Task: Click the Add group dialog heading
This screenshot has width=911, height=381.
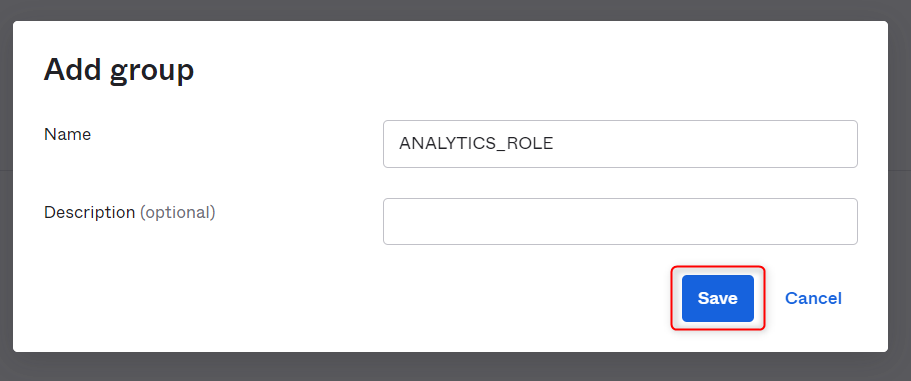Action: [119, 70]
